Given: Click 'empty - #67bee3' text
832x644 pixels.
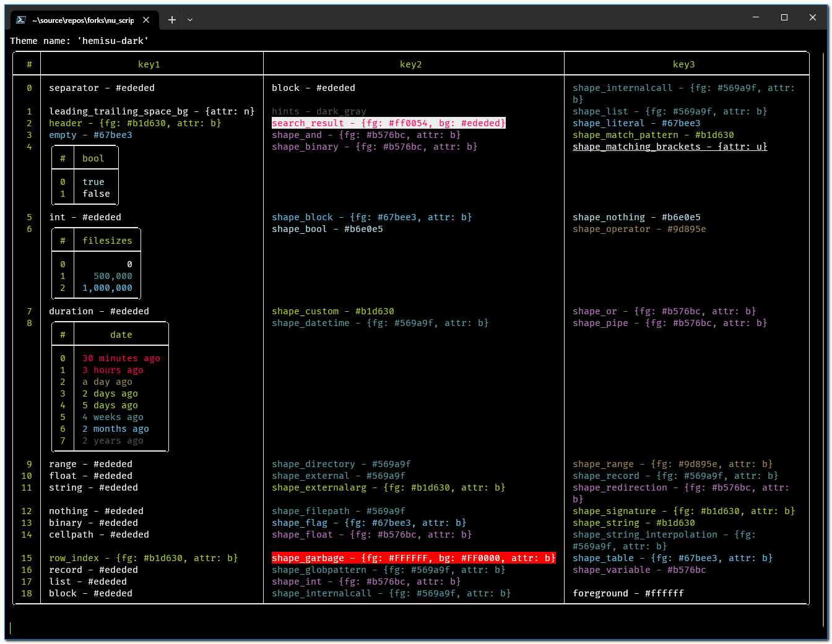Looking at the screenshot, I should 90,135.
